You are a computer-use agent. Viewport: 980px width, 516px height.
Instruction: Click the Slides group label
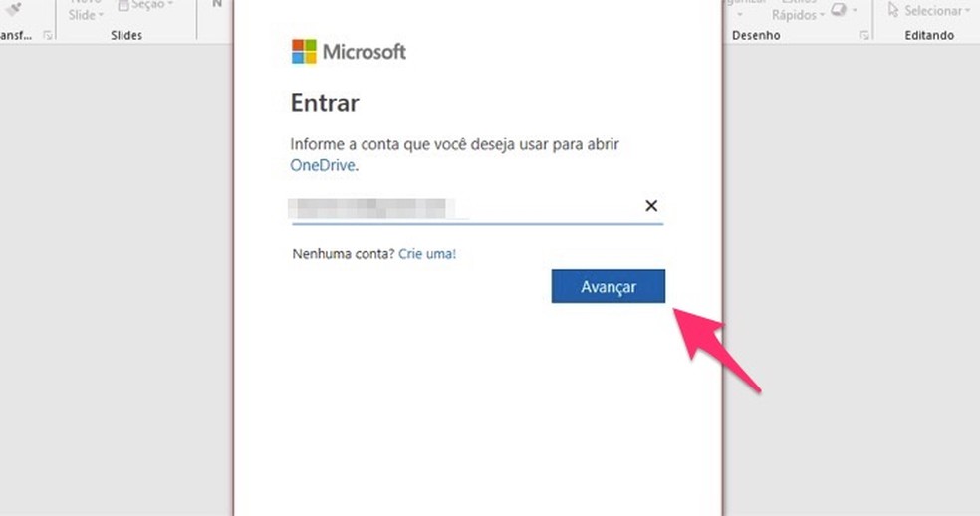(126, 35)
